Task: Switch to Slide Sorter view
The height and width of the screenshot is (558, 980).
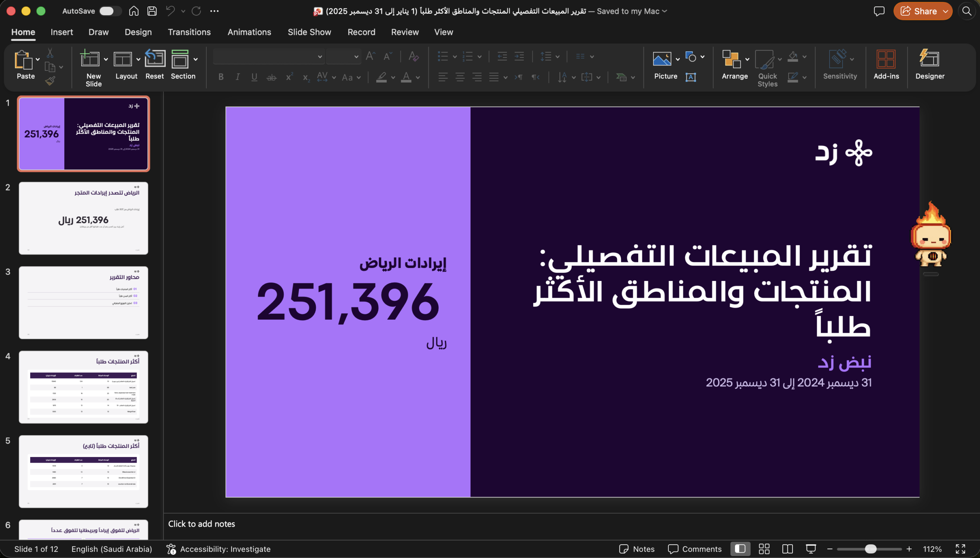Action: point(764,549)
